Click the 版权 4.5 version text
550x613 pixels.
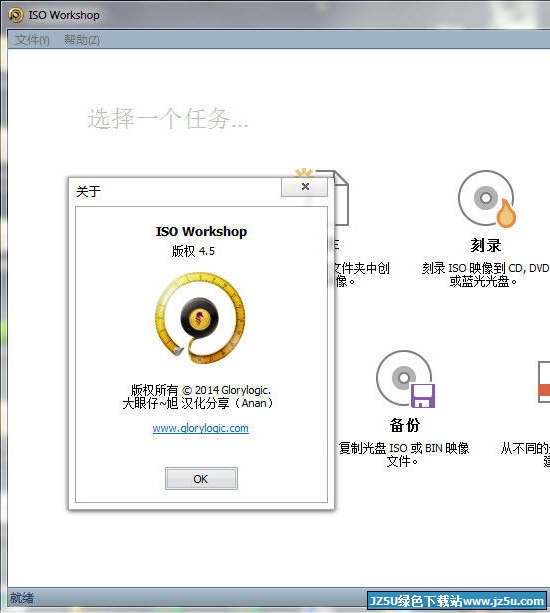(x=193, y=251)
